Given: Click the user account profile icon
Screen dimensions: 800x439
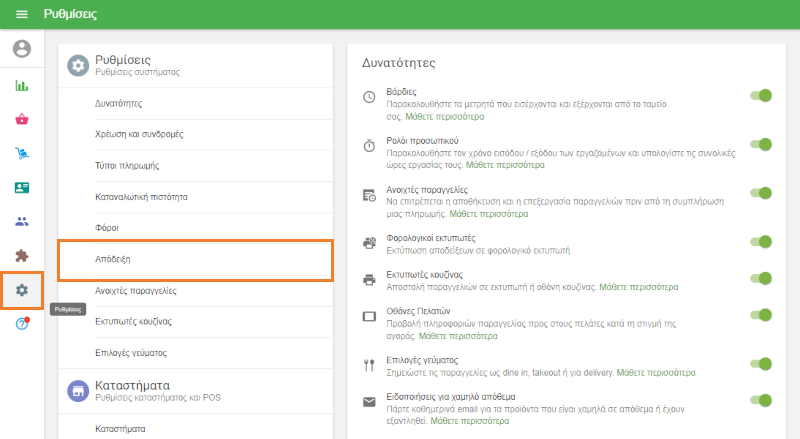Looking at the screenshot, I should [x=22, y=48].
